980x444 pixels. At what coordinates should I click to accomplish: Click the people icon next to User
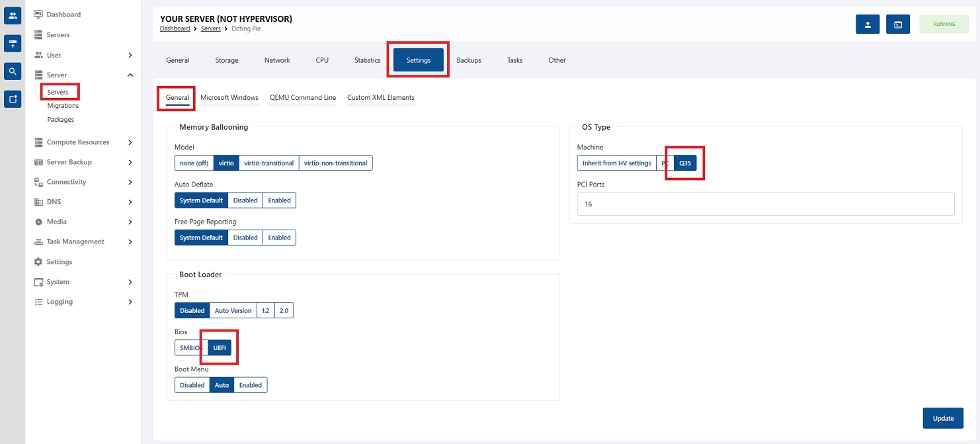click(x=38, y=55)
